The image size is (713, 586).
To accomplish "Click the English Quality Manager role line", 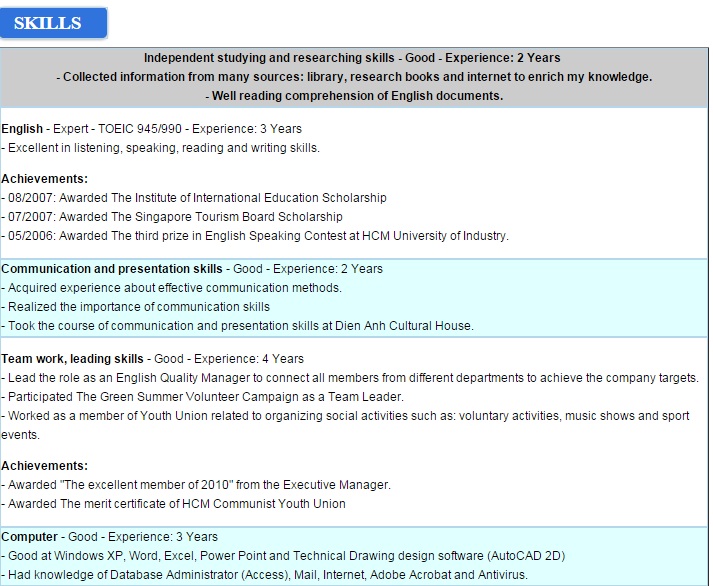I will coord(350,378).
